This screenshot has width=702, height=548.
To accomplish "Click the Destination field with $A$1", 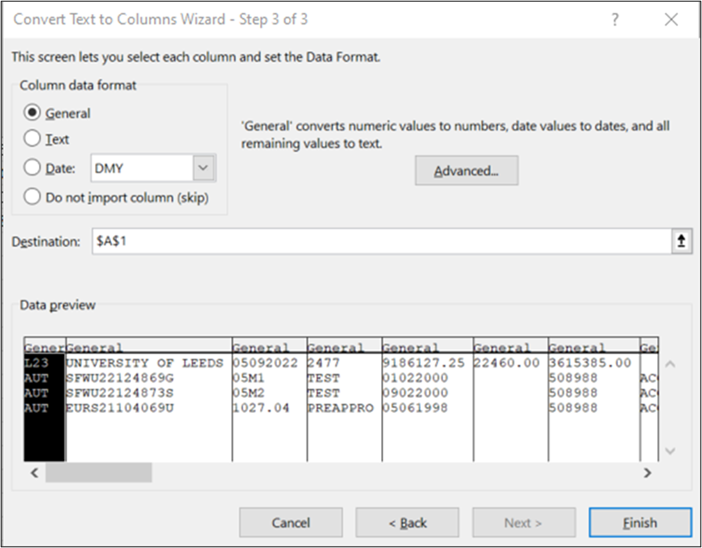I will (x=381, y=241).
